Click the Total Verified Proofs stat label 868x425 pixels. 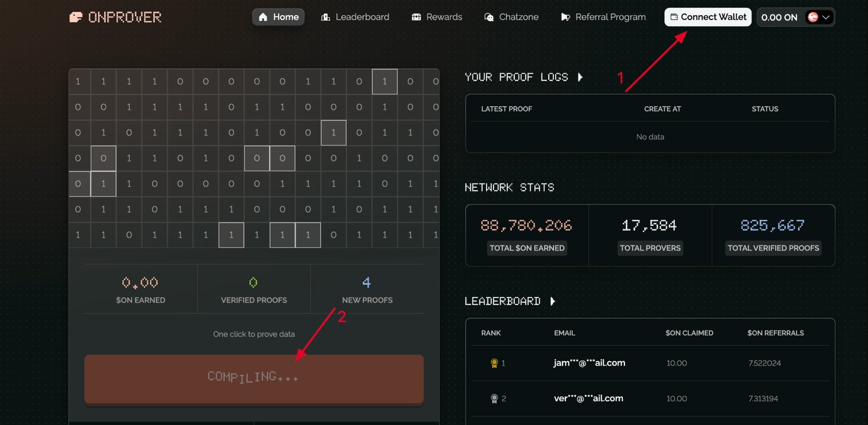coord(773,248)
